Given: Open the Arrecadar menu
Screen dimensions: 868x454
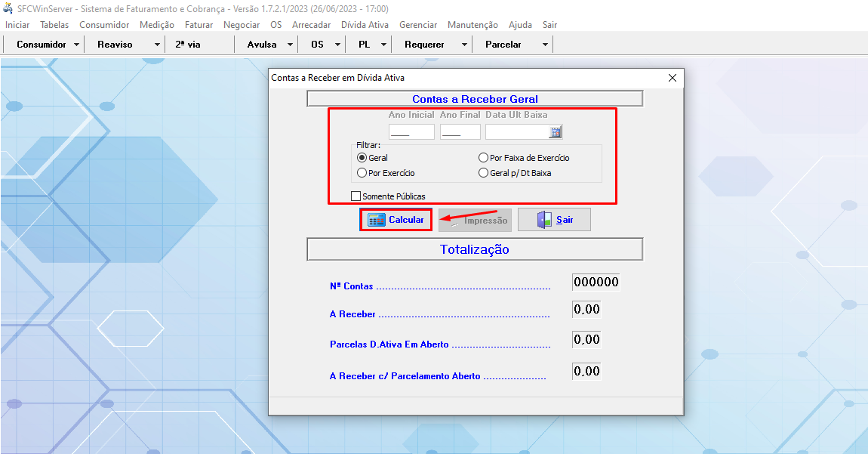Looking at the screenshot, I should (311, 25).
